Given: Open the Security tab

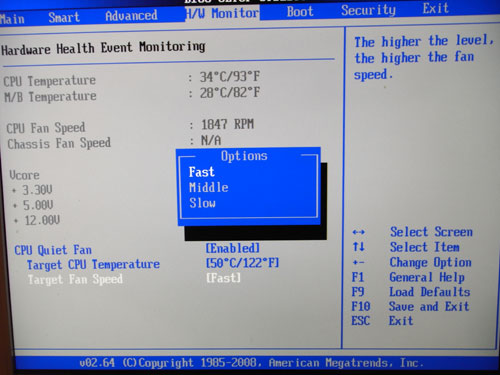Looking at the screenshot, I should [368, 10].
